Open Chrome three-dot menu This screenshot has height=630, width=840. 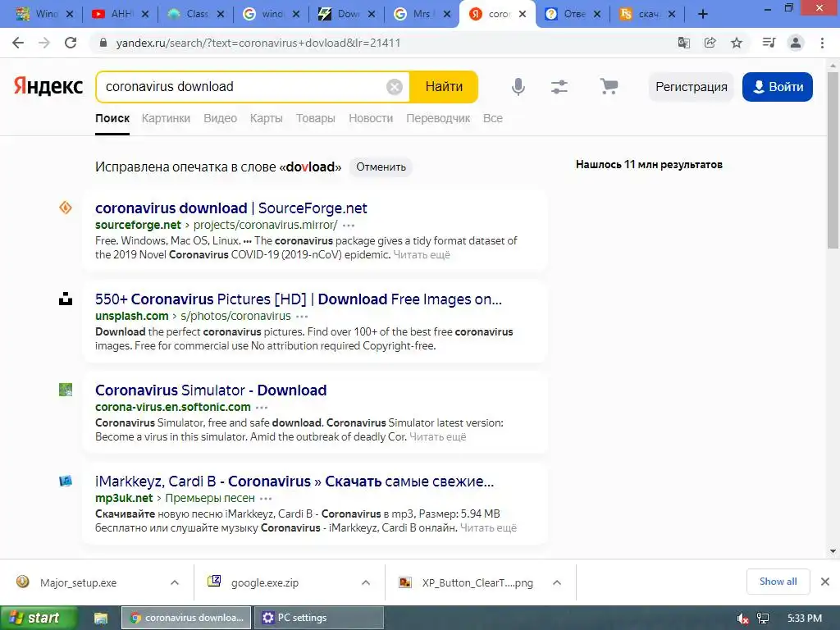point(822,43)
